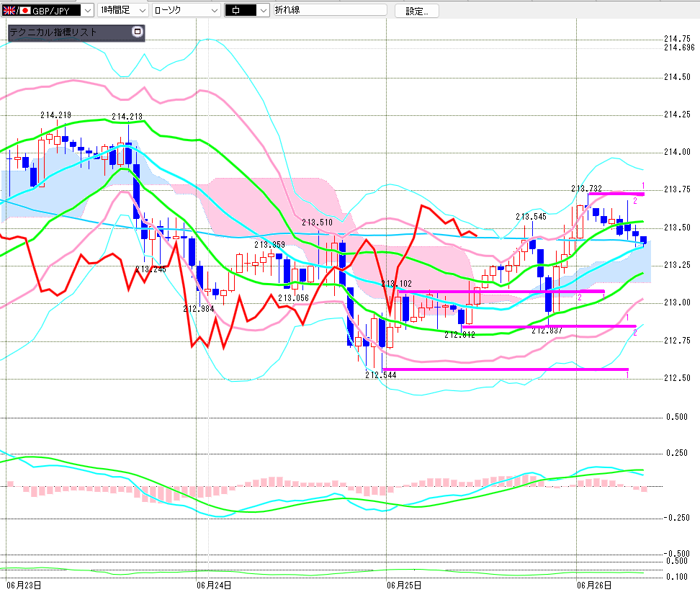
Task: Click the 0.250 MACD axis value
Action: click(x=677, y=453)
